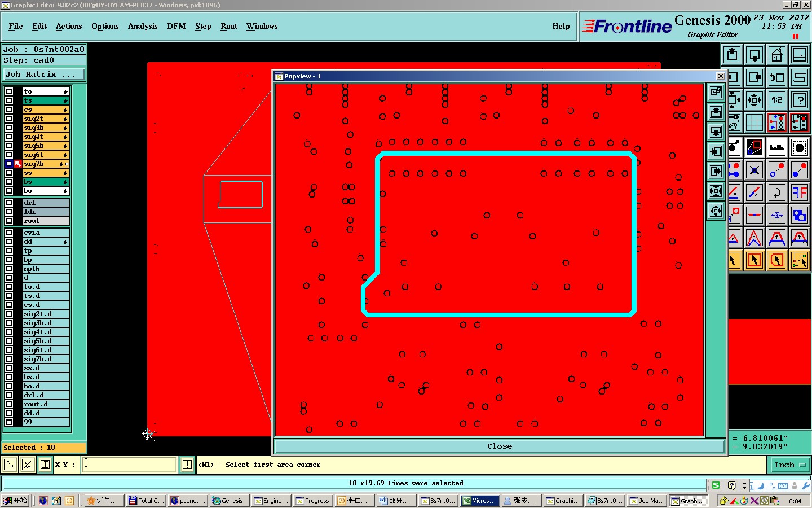Toggle the 'rout' layer checkbox
The width and height of the screenshot is (812, 508).
click(x=9, y=221)
